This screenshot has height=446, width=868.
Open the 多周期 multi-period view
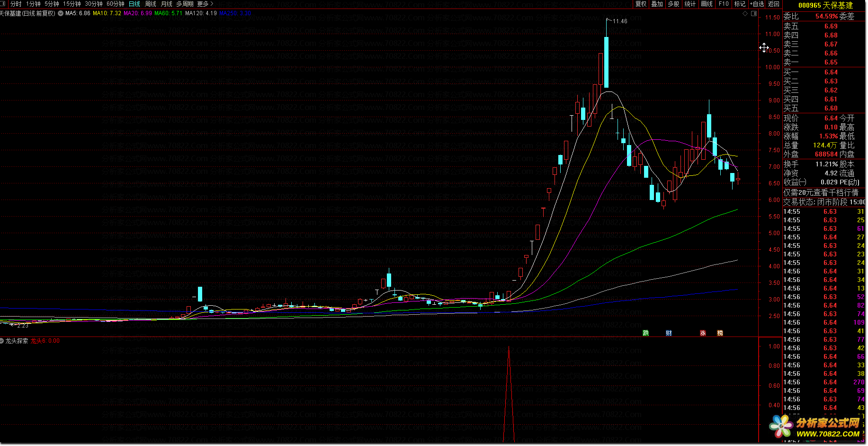pos(185,4)
